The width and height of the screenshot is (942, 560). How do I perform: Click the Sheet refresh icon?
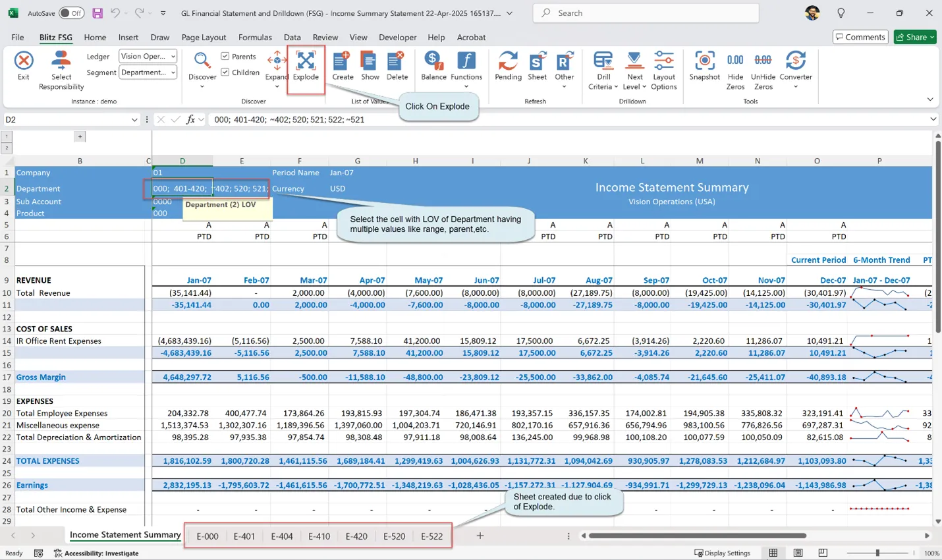click(537, 61)
